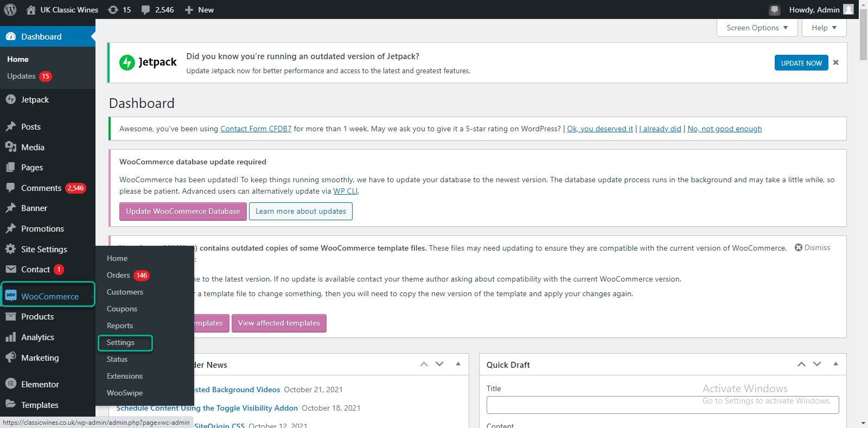Screen dimensions: 868x428
Task: Open the Reports submenu item
Action: coord(120,325)
